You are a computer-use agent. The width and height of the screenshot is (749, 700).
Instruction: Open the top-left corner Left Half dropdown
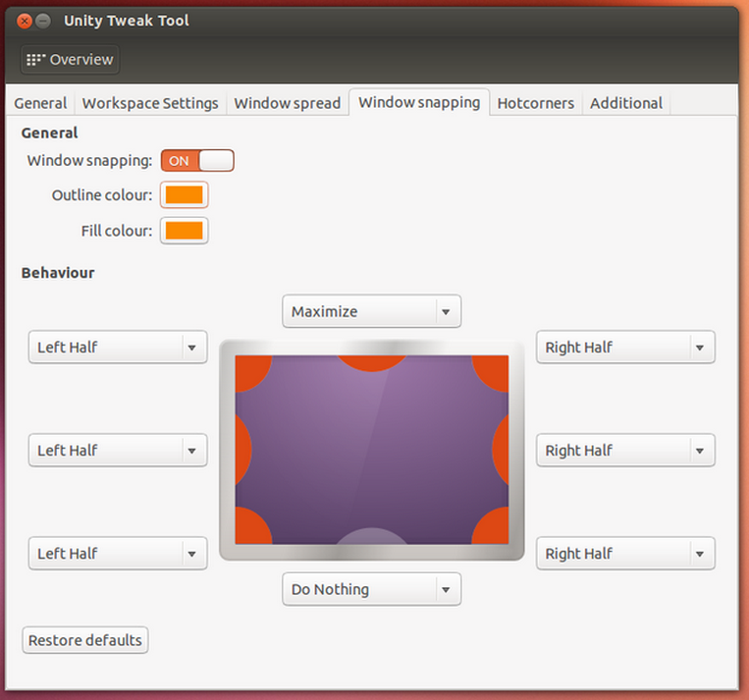[x=118, y=347]
